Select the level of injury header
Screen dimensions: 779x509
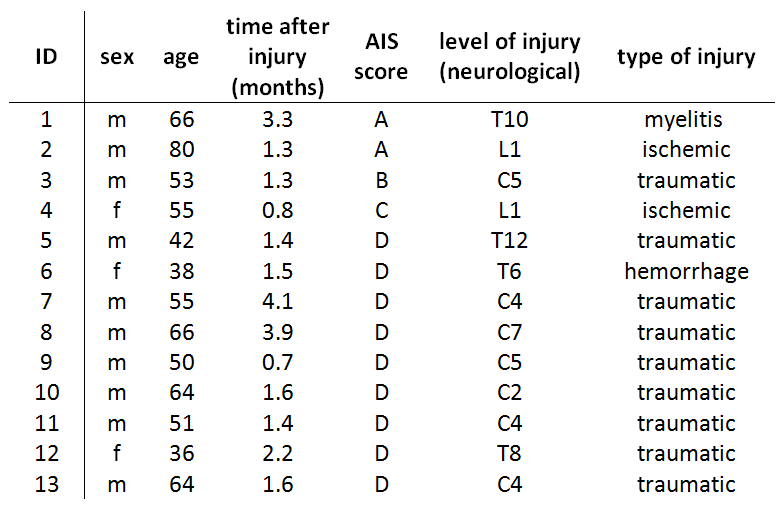509,56
